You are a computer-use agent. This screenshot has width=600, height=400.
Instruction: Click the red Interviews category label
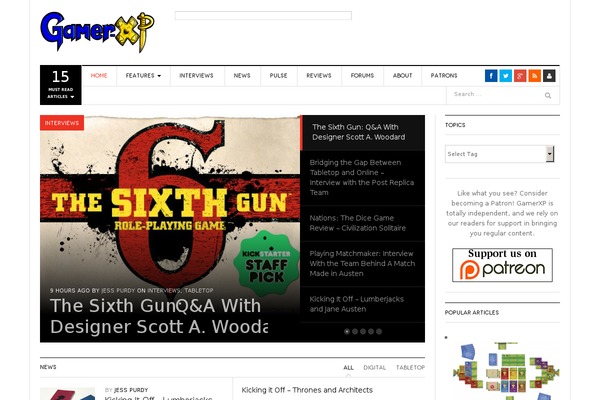tap(62, 123)
